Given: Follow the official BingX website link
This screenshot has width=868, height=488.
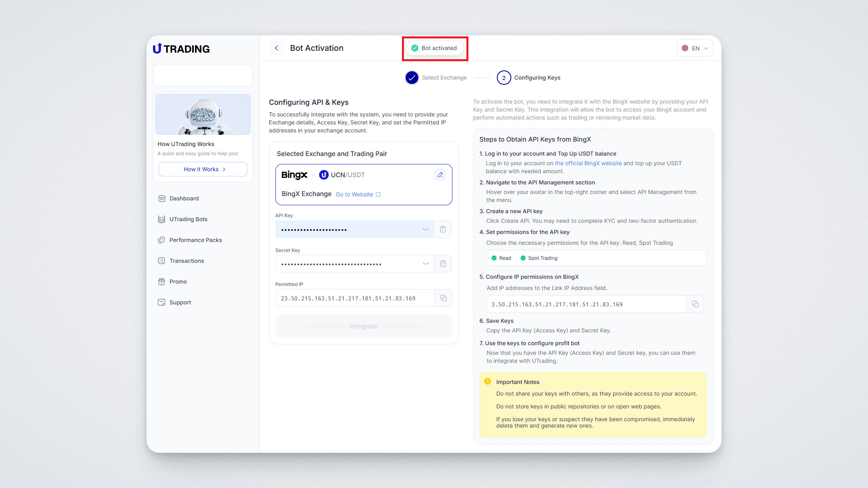Looking at the screenshot, I should coord(588,163).
